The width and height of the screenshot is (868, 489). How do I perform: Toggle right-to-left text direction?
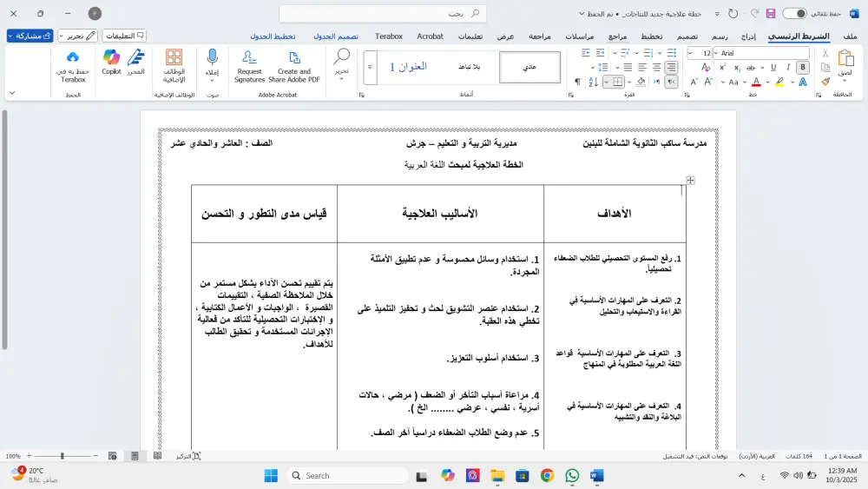(x=671, y=82)
